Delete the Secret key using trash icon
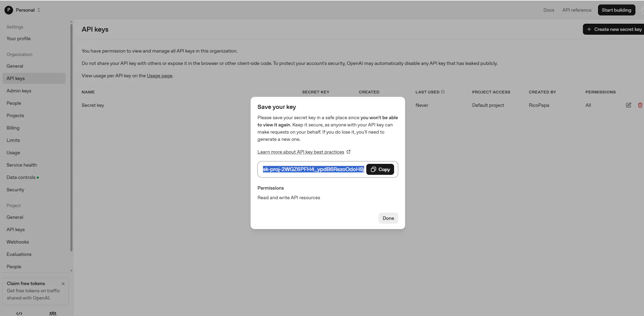 pyautogui.click(x=640, y=105)
